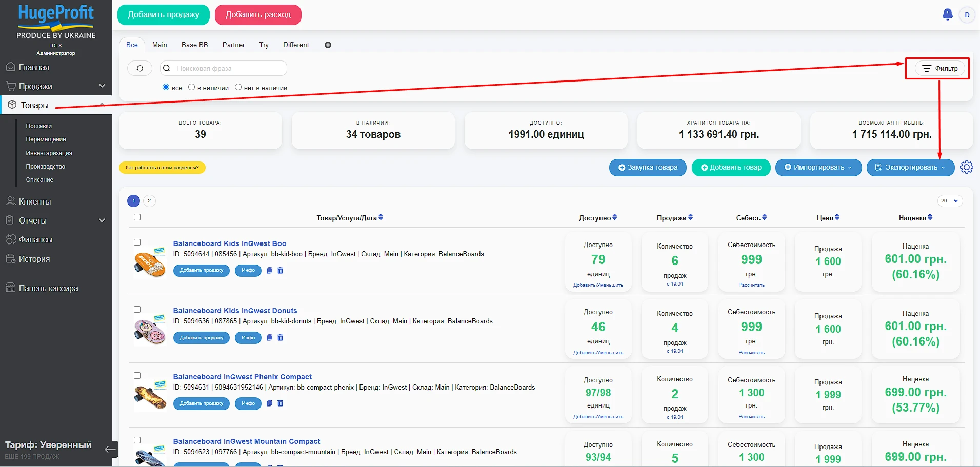This screenshot has height=467, width=980.
Task: Collapse the sidebar with arrow icon
Action: click(110, 450)
